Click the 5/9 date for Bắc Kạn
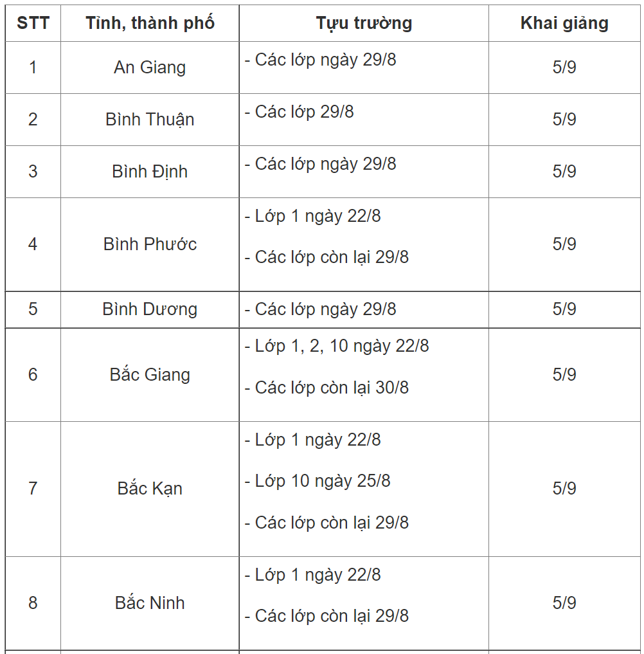The image size is (644, 654). click(564, 489)
